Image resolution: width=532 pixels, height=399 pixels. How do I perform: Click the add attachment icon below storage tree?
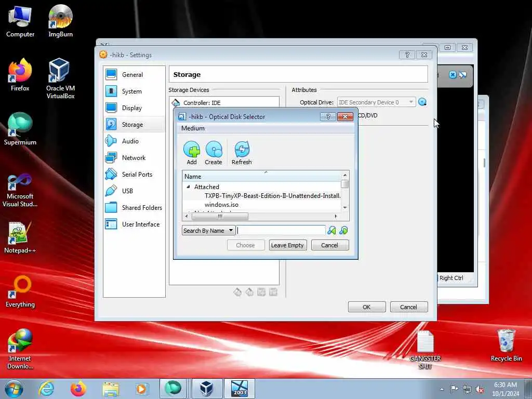click(261, 292)
